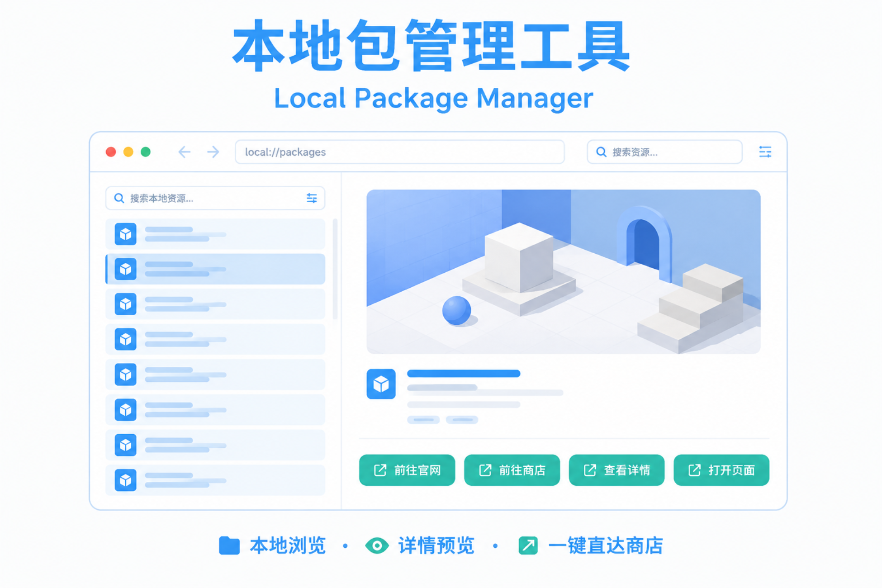Click the local://packages address bar
Screen dimensions: 882x588
click(x=400, y=152)
